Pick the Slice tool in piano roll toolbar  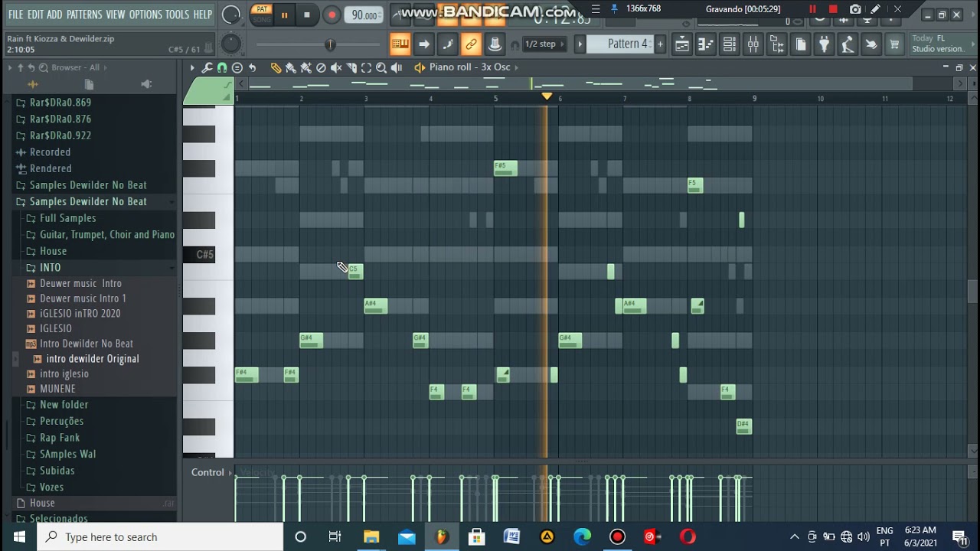pyautogui.click(x=351, y=67)
